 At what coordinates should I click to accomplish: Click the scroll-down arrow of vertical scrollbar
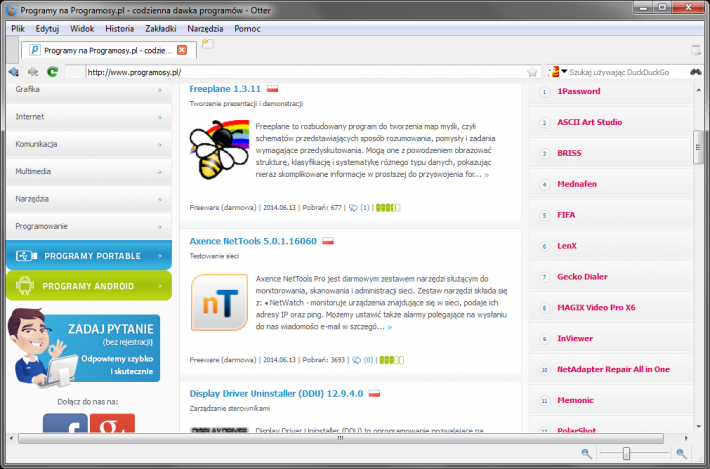point(698,426)
